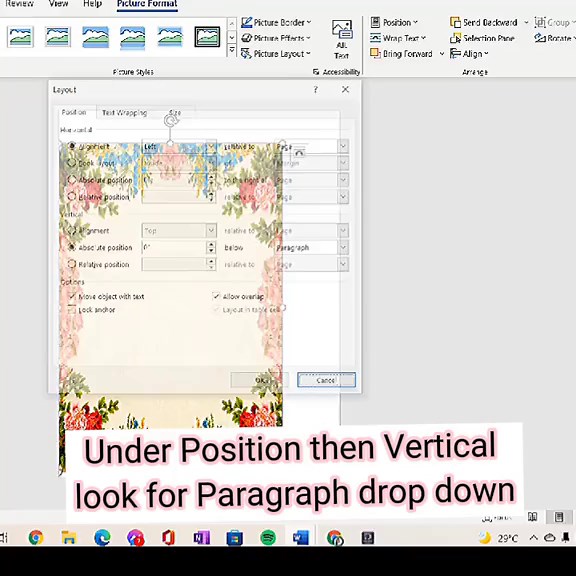Toggle Allow overlap checkbox

(216, 296)
